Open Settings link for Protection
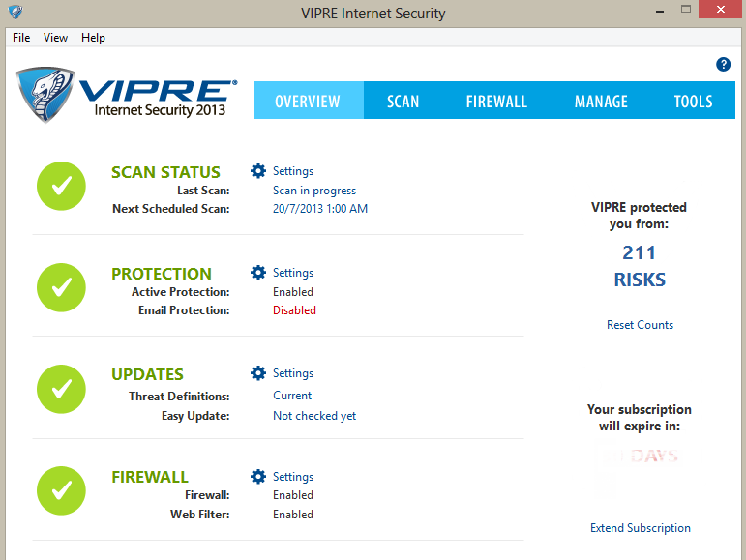 tap(293, 273)
